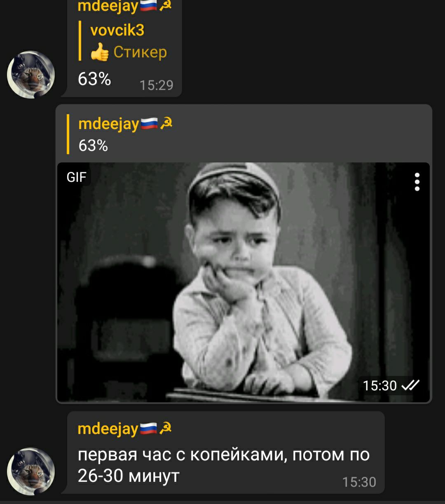Tap the 15:30 timestamp of the bottom message
The image size is (445, 504).
359,482
